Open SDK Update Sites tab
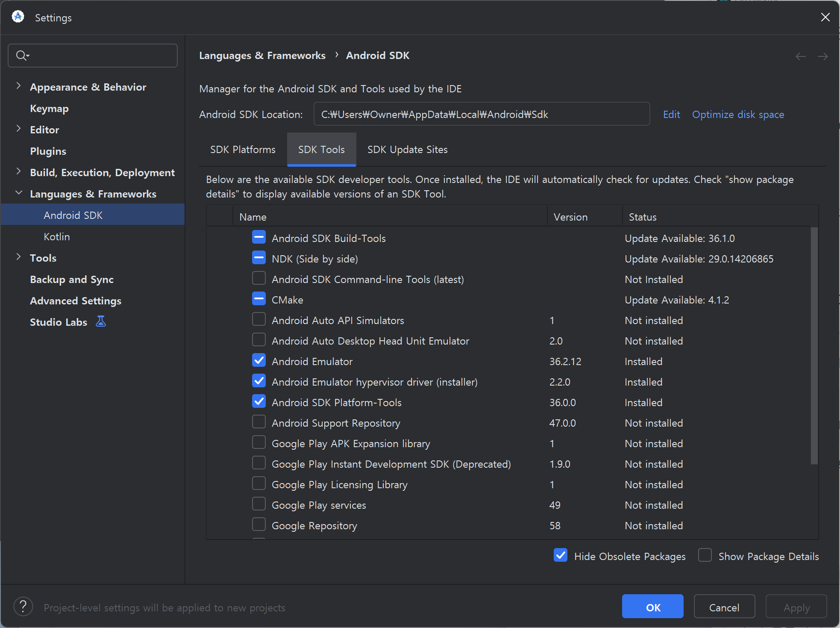The width and height of the screenshot is (840, 628). point(407,150)
